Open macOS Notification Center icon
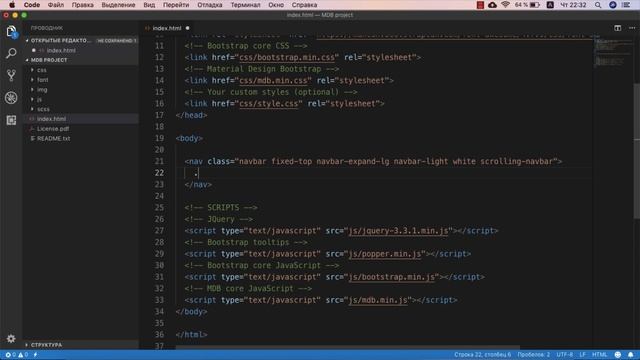Image resolution: width=640 pixels, height=360 pixels. click(626, 5)
